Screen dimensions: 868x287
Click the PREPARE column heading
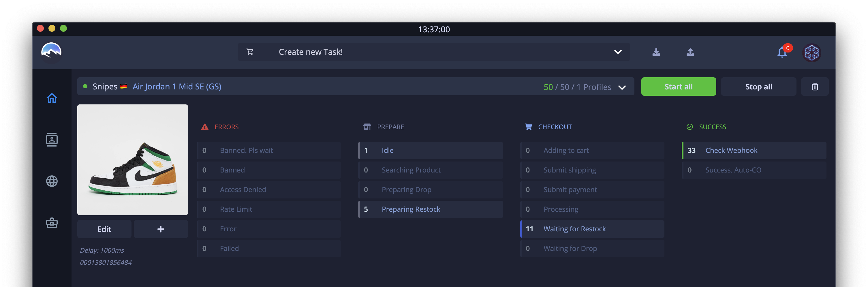pyautogui.click(x=390, y=127)
